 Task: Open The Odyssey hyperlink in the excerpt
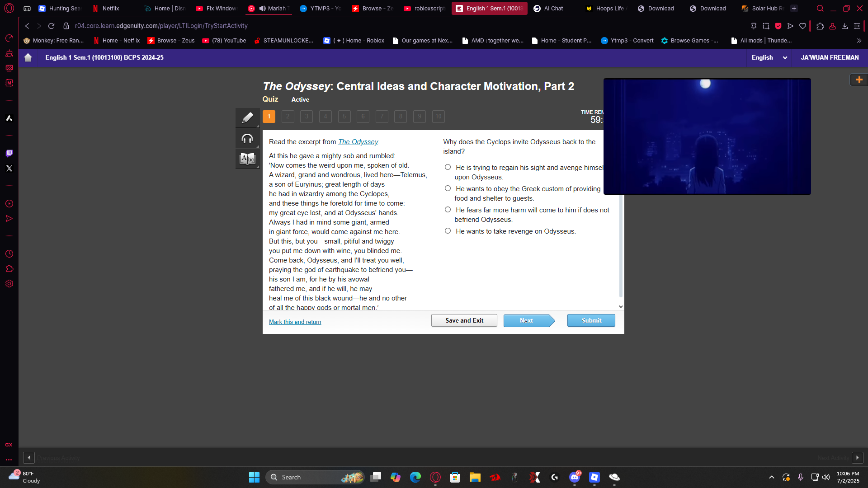pyautogui.click(x=358, y=142)
